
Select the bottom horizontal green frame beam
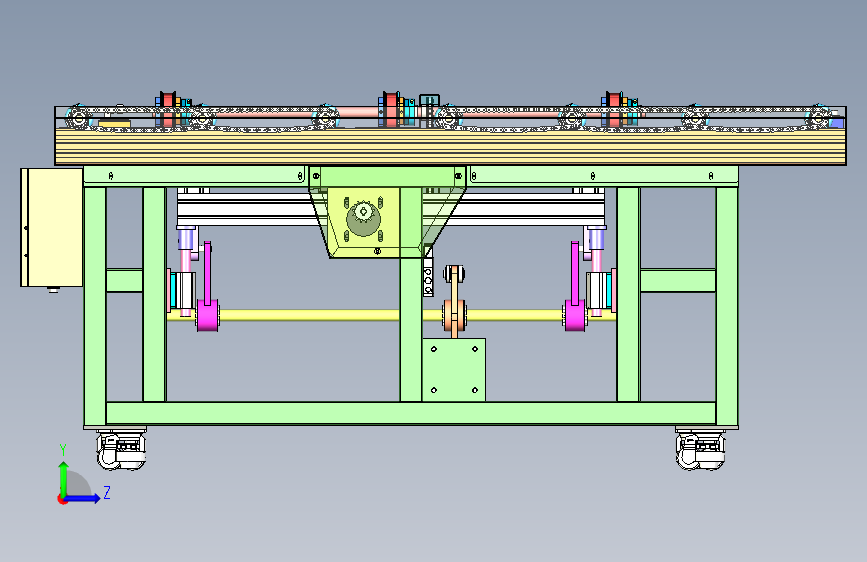tap(411, 413)
